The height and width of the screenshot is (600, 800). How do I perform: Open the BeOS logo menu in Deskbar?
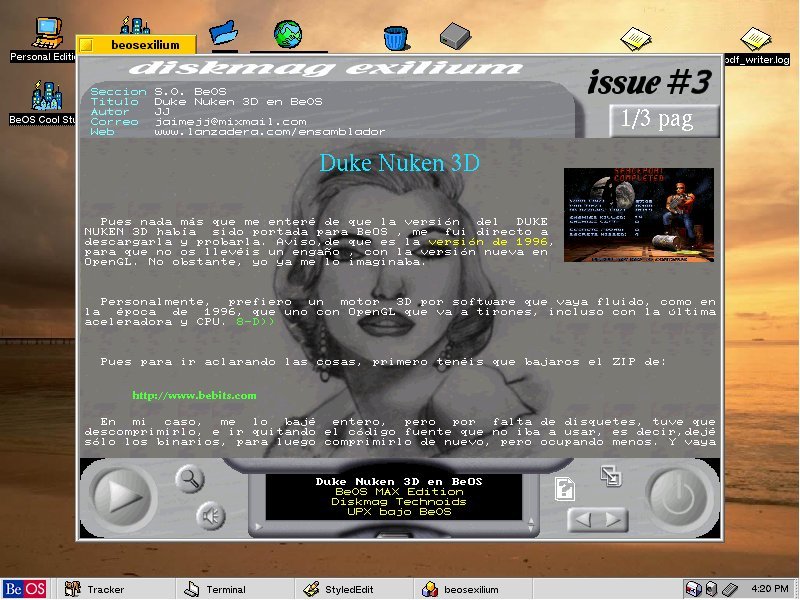(24, 589)
